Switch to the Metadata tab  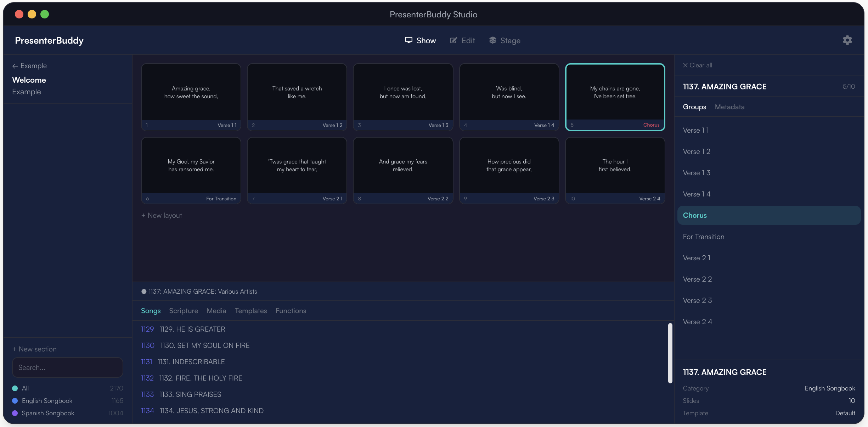coord(729,107)
